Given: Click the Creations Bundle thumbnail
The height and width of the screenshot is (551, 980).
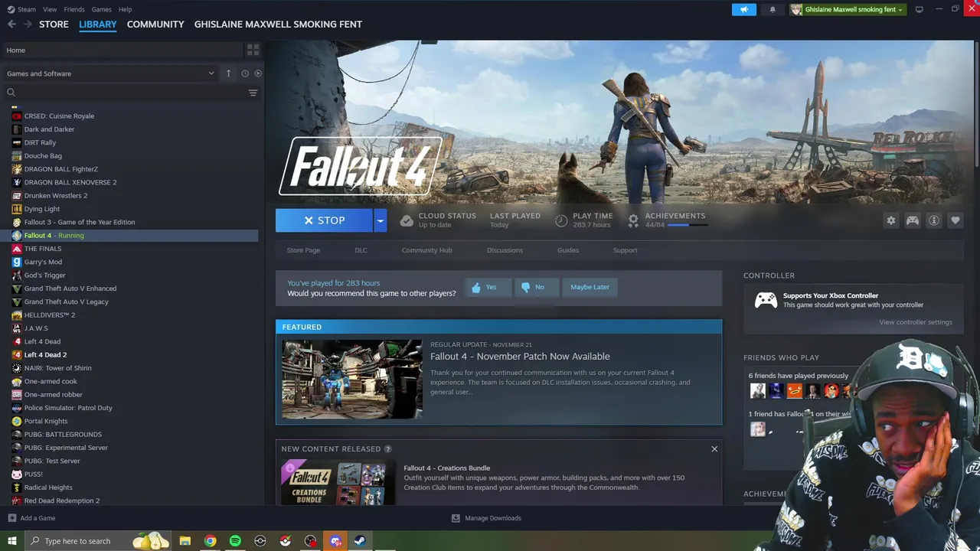Looking at the screenshot, I should (x=338, y=482).
